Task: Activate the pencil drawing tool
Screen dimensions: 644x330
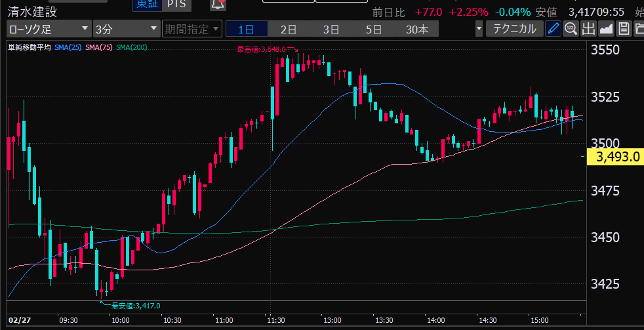Action: tap(553, 29)
